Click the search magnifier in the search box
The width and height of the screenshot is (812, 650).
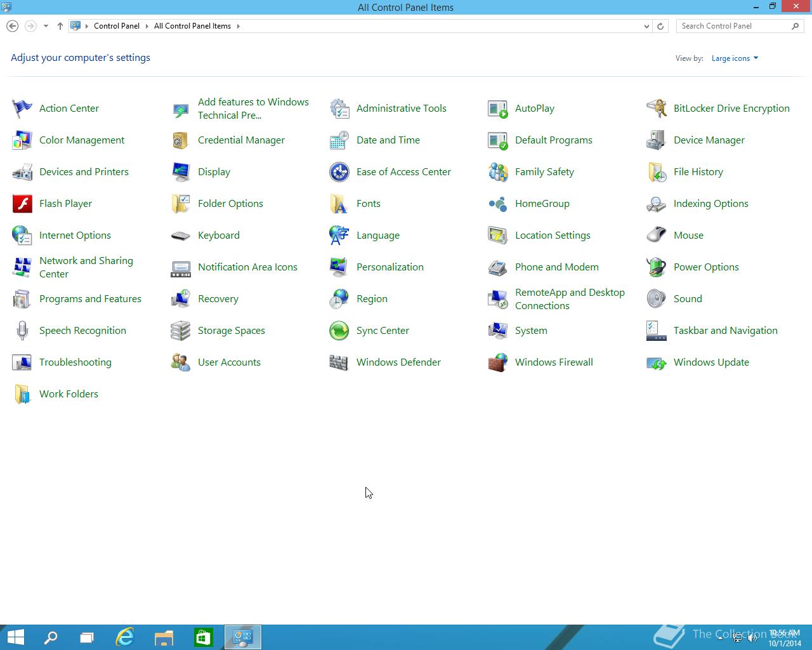[x=796, y=26]
